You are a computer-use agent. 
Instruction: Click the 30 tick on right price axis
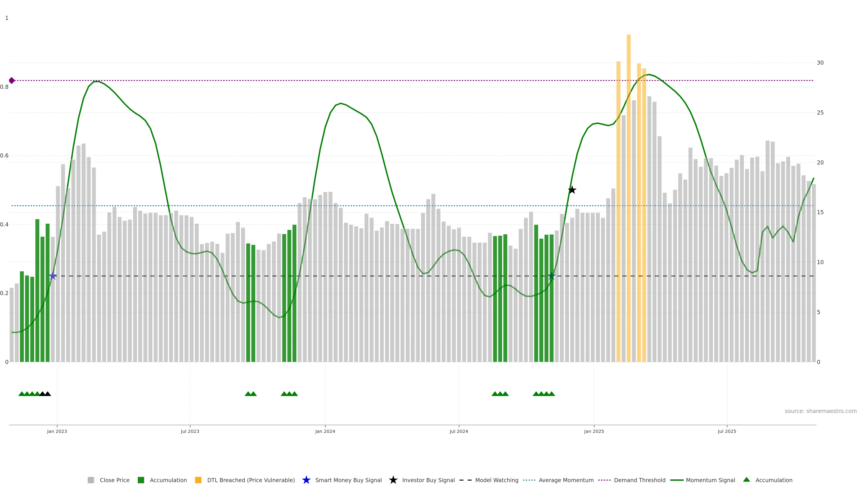(820, 63)
